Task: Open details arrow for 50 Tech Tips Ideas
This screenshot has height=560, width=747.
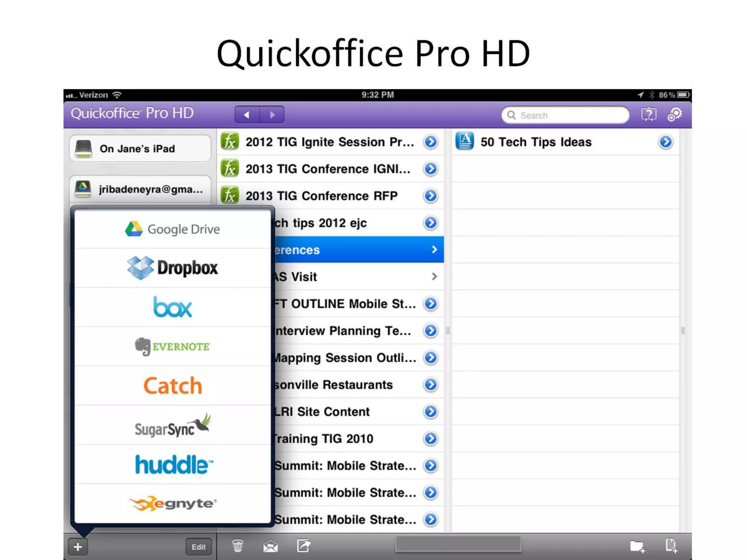Action: pos(665,142)
